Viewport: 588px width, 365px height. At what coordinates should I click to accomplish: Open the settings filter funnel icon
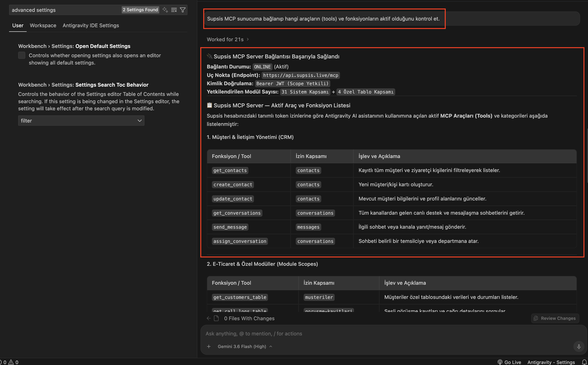click(x=183, y=10)
